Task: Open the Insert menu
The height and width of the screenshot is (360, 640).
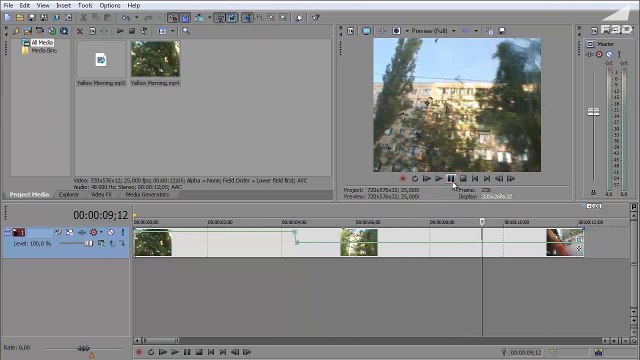Action: pyautogui.click(x=63, y=6)
